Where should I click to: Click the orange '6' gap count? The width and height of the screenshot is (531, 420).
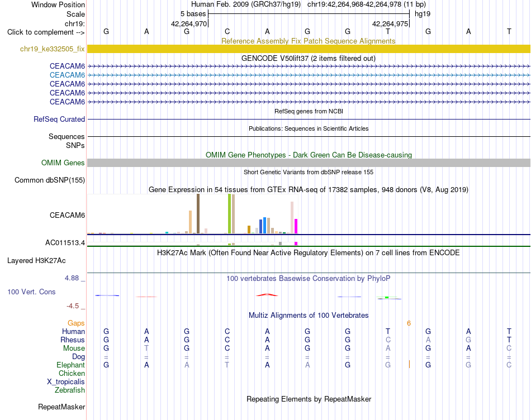coord(409,323)
